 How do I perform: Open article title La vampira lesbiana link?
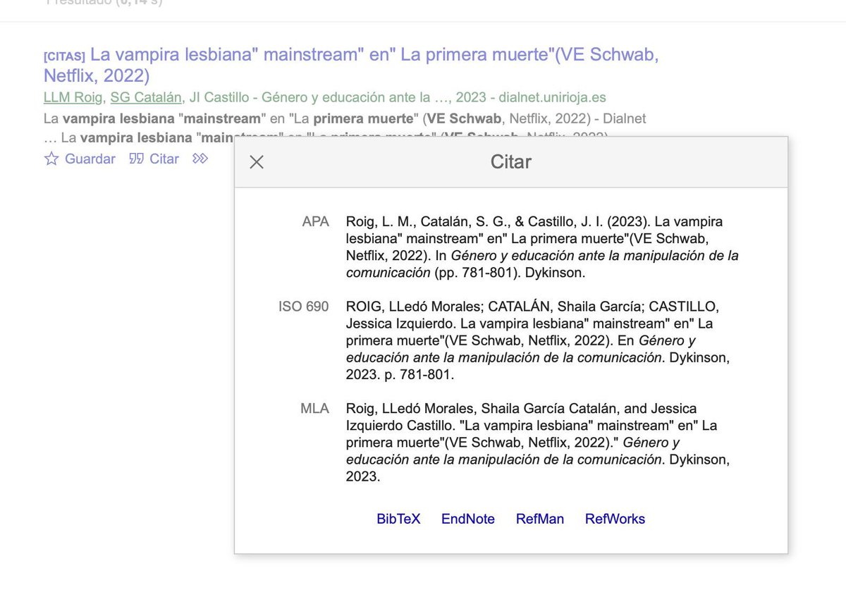coord(351,65)
